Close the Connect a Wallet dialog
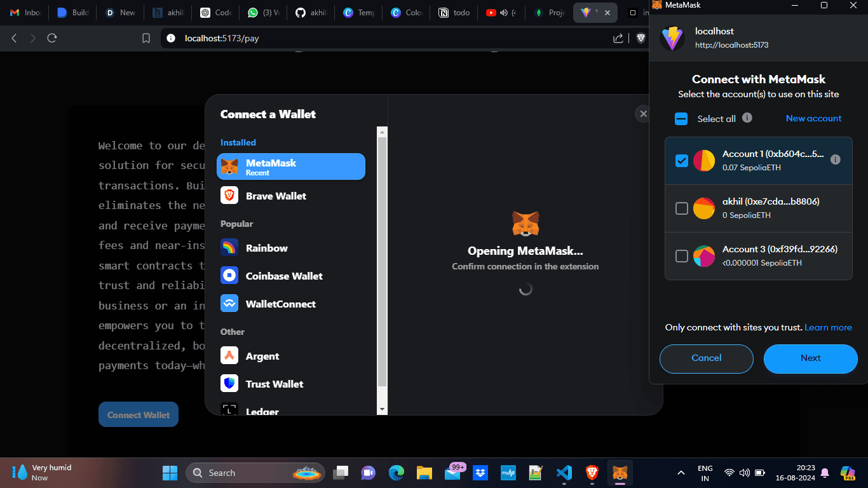 click(643, 114)
